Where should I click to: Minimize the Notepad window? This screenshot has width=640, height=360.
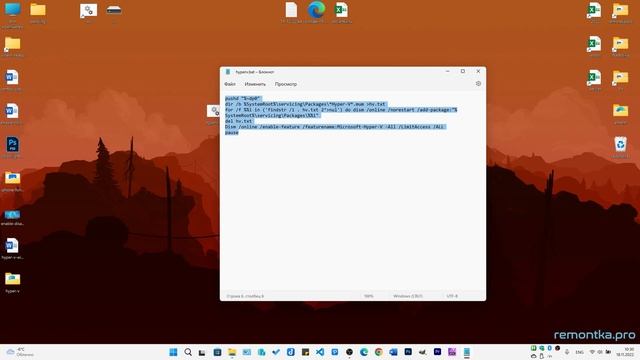(447, 71)
